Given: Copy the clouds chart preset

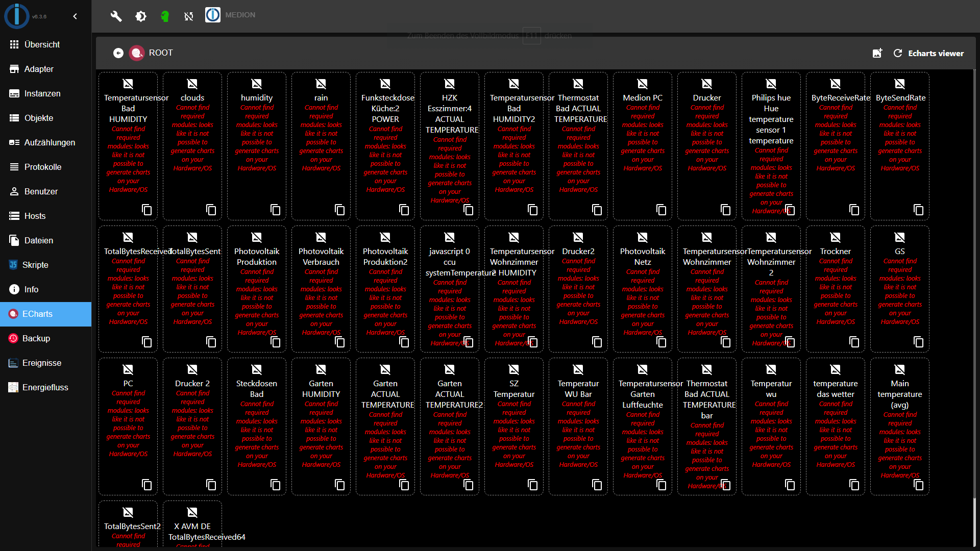Looking at the screenshot, I should [x=211, y=210].
